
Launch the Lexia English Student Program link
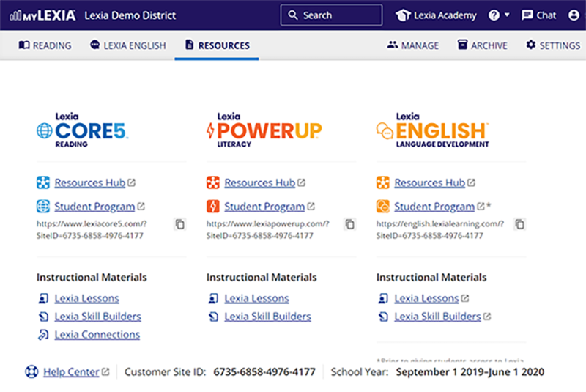(434, 207)
